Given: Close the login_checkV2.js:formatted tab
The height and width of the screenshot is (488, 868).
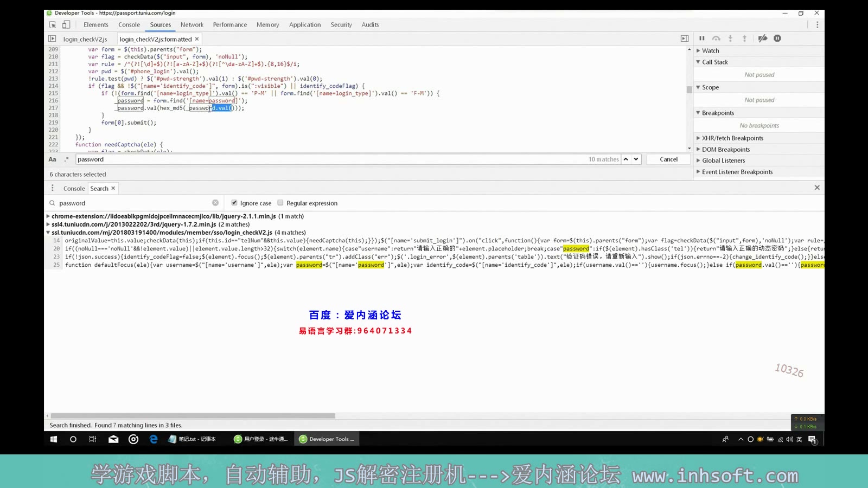Looking at the screenshot, I should click(x=197, y=39).
